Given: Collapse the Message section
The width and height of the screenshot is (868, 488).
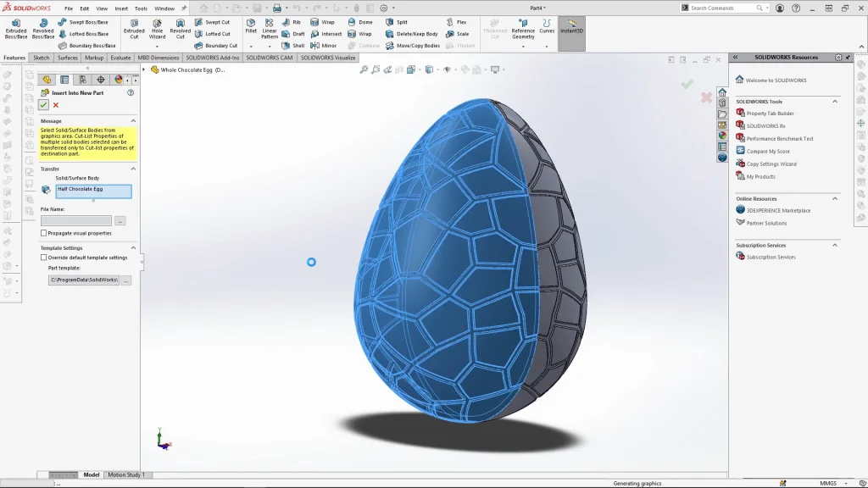Looking at the screenshot, I should coord(133,121).
